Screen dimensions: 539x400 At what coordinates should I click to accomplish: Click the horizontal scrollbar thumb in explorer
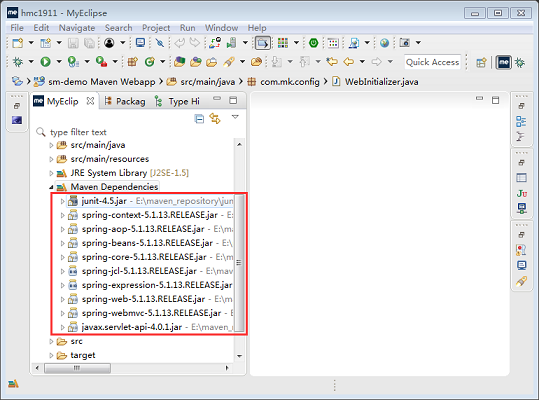pyautogui.click(x=77, y=368)
